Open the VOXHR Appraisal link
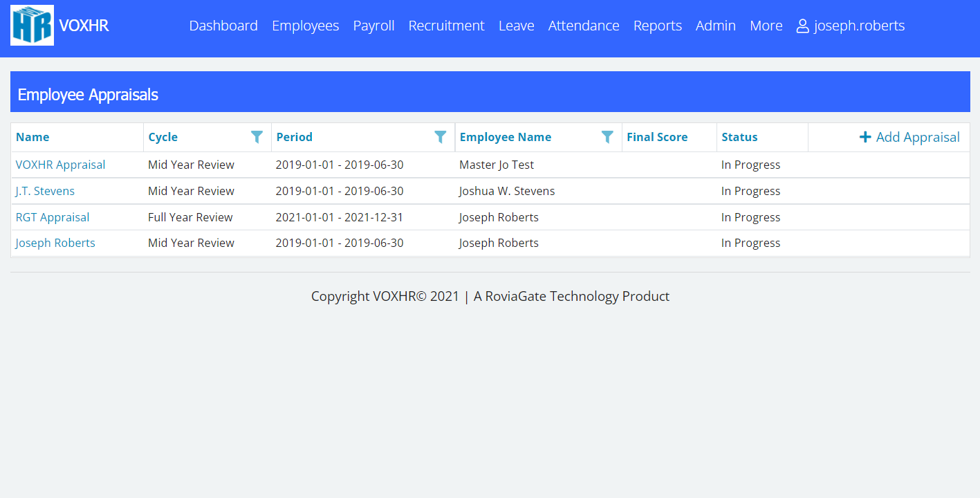 click(61, 165)
